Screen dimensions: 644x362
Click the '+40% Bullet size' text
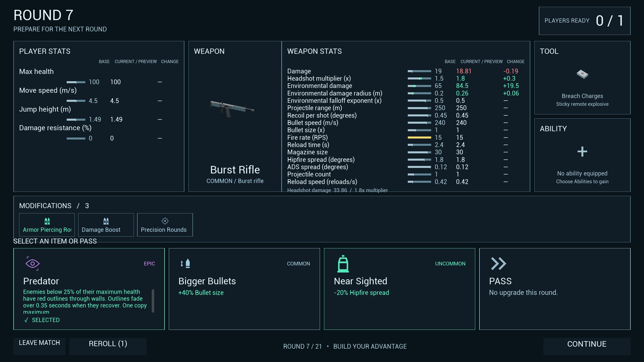[x=201, y=293]
